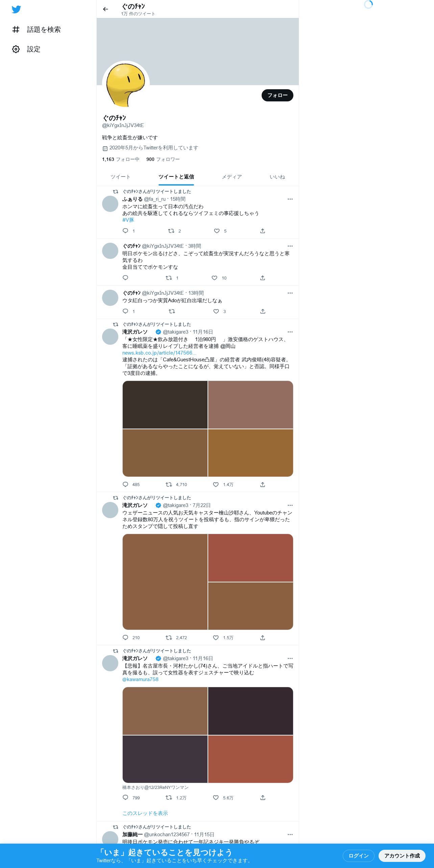
Task: Like the ふぁりる tweet with 5 likes
Action: tap(217, 231)
